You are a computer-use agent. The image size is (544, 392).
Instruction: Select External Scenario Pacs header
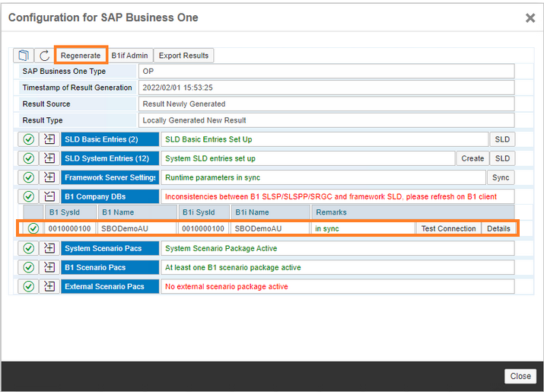click(x=110, y=286)
